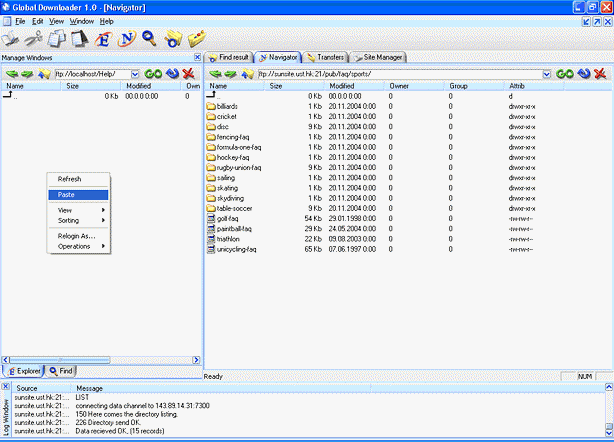This screenshot has height=442, width=614.
Task: Sort Navigator list by Modified column
Action: 354,86
